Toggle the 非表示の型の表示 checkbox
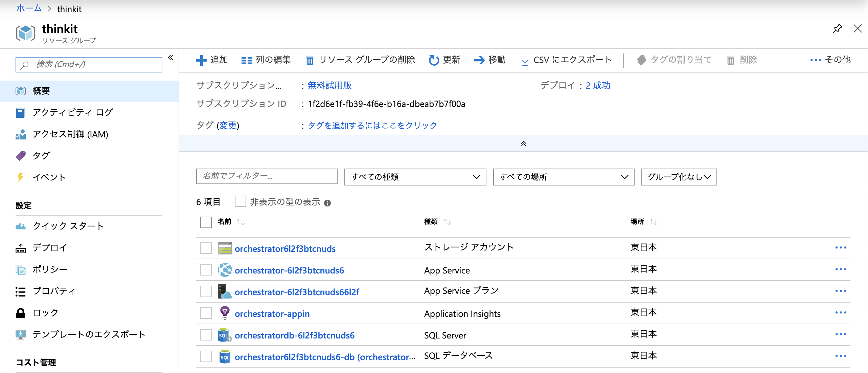The height and width of the screenshot is (373, 868). tap(240, 201)
